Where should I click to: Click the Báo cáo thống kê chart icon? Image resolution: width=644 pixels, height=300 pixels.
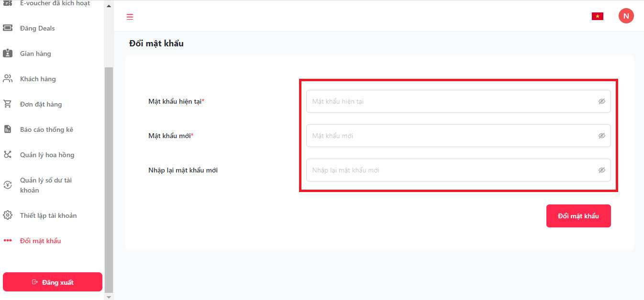pyautogui.click(x=8, y=129)
